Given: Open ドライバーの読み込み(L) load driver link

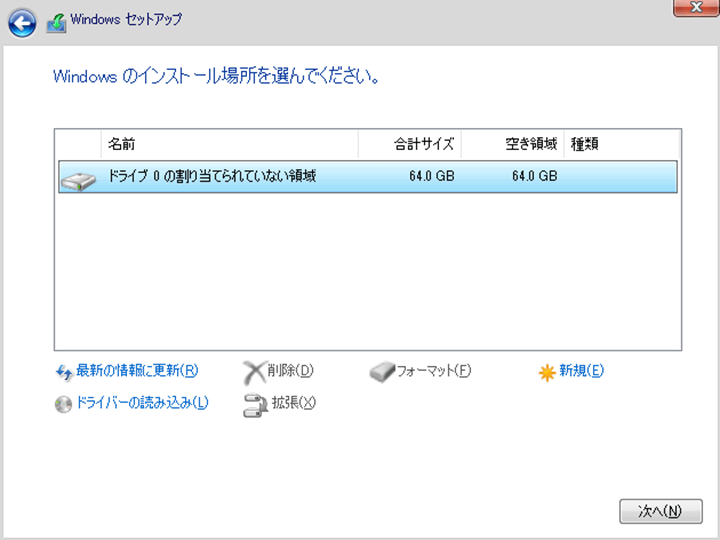Looking at the screenshot, I should coord(142,403).
